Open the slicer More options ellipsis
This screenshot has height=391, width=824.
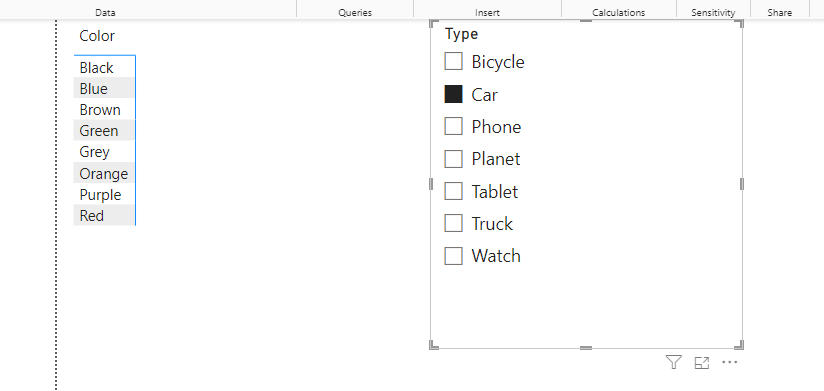click(x=729, y=362)
